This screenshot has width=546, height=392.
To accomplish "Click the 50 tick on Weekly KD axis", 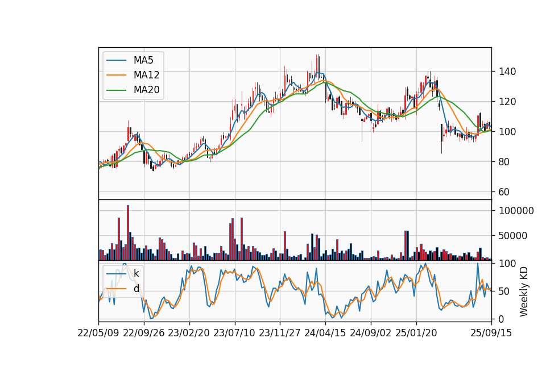I will tap(504, 291).
